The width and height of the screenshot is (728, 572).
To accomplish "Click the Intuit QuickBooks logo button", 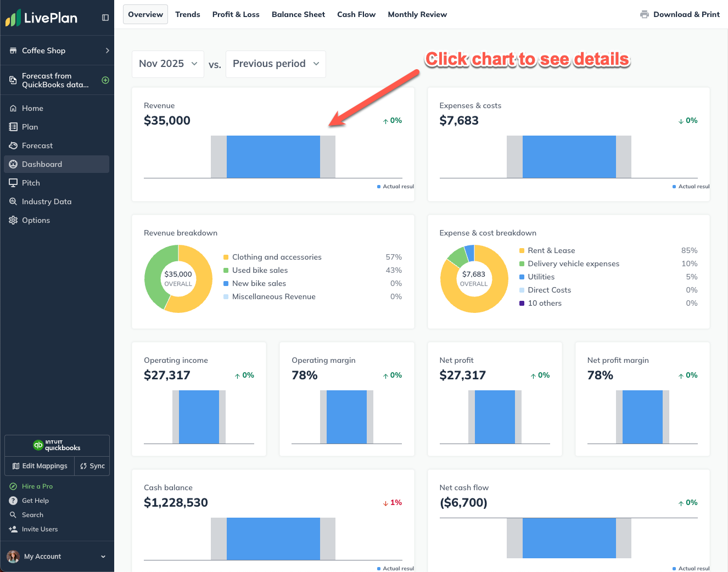I will 57,445.
